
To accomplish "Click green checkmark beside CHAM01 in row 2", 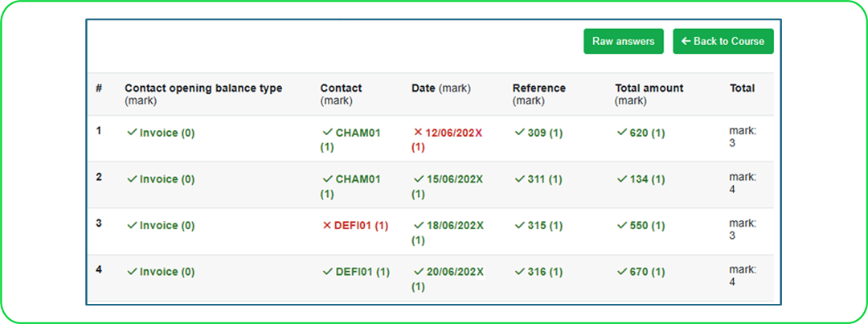I will point(327,178).
